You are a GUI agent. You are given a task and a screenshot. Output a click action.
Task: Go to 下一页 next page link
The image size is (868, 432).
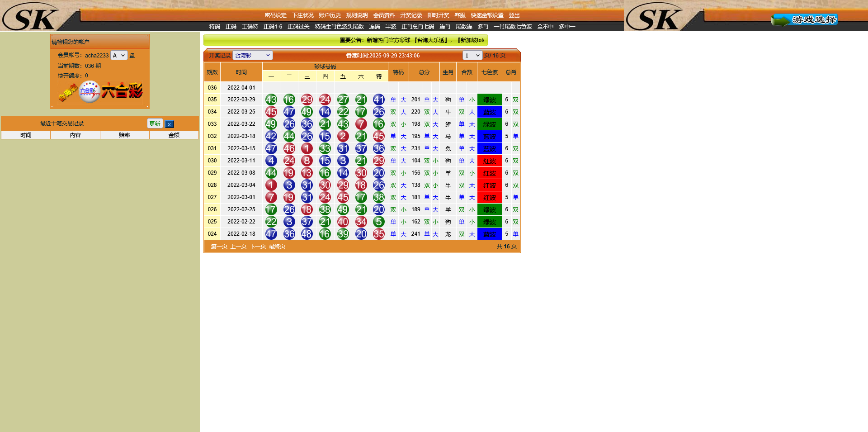click(x=258, y=247)
